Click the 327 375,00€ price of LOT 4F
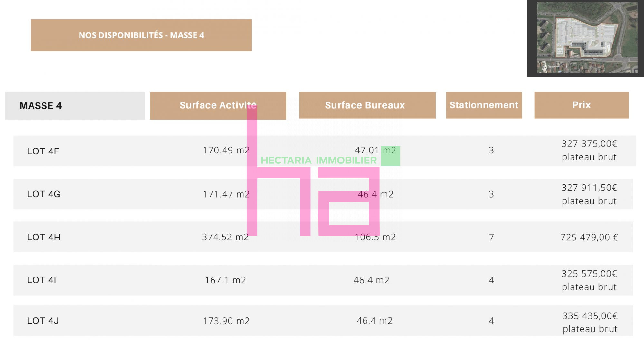This screenshot has height=340, width=644. 589,144
